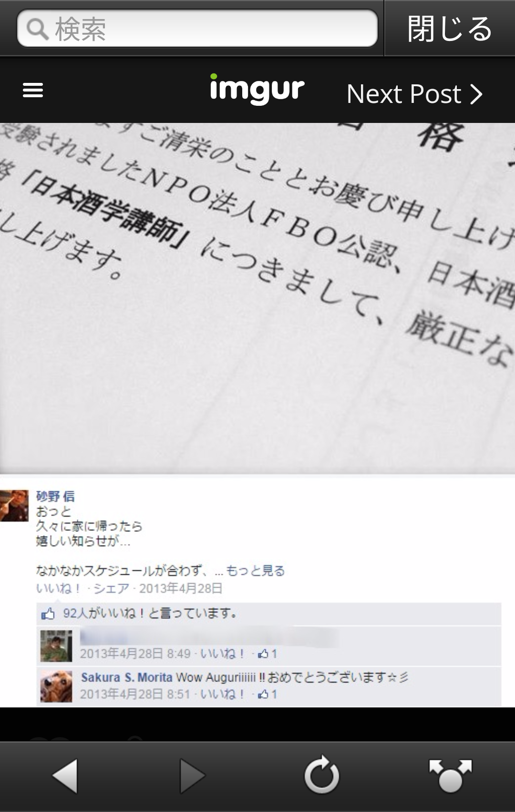Click the magnifier icon in search box
Image resolution: width=515 pixels, height=812 pixels.
coord(38,29)
